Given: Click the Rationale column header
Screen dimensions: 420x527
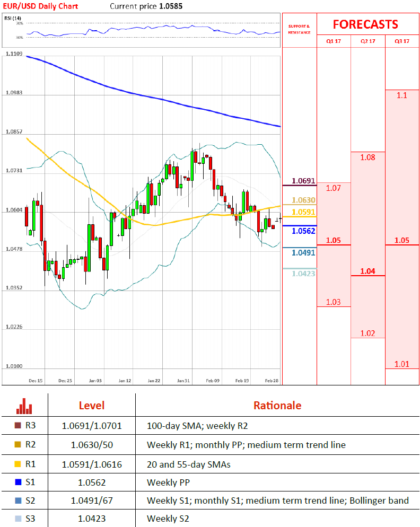Looking at the screenshot, I should click(x=277, y=406).
